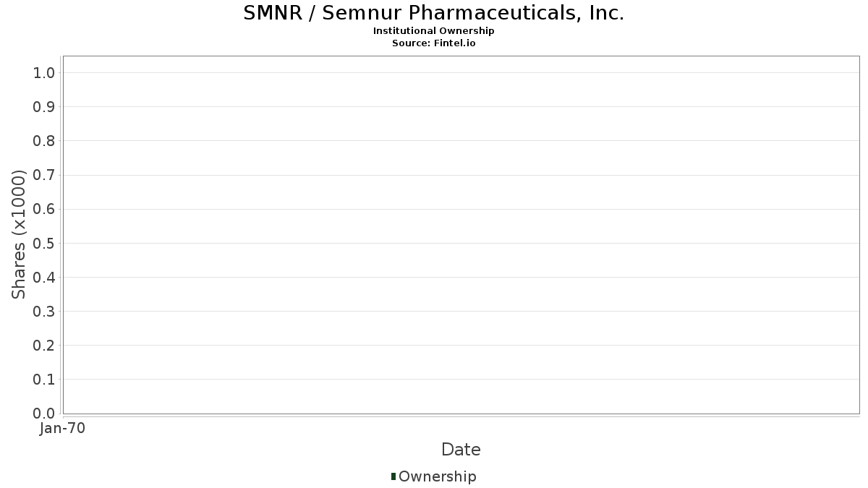Click the Institutional Ownership subtitle
This screenshot has height=488, width=868.
[x=434, y=31]
